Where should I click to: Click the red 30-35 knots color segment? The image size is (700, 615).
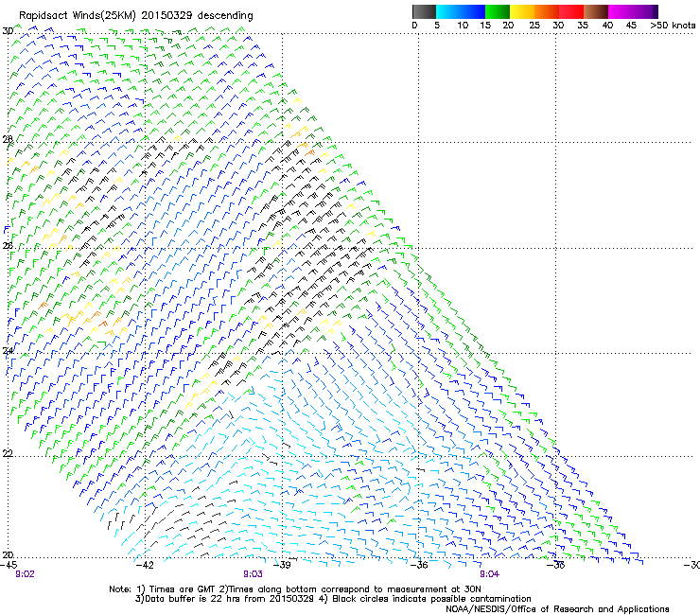point(571,11)
